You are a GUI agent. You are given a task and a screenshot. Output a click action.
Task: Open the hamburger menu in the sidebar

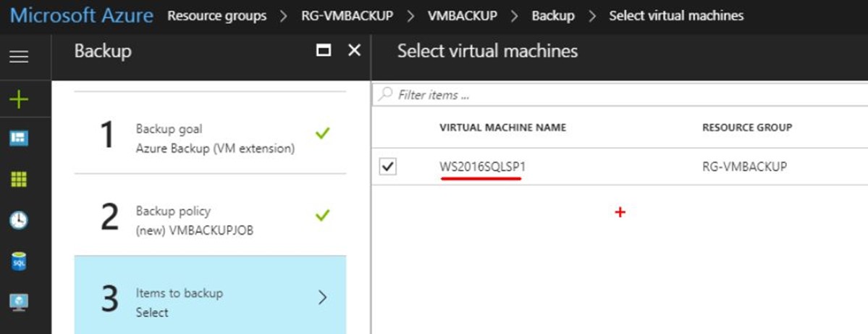[x=19, y=56]
